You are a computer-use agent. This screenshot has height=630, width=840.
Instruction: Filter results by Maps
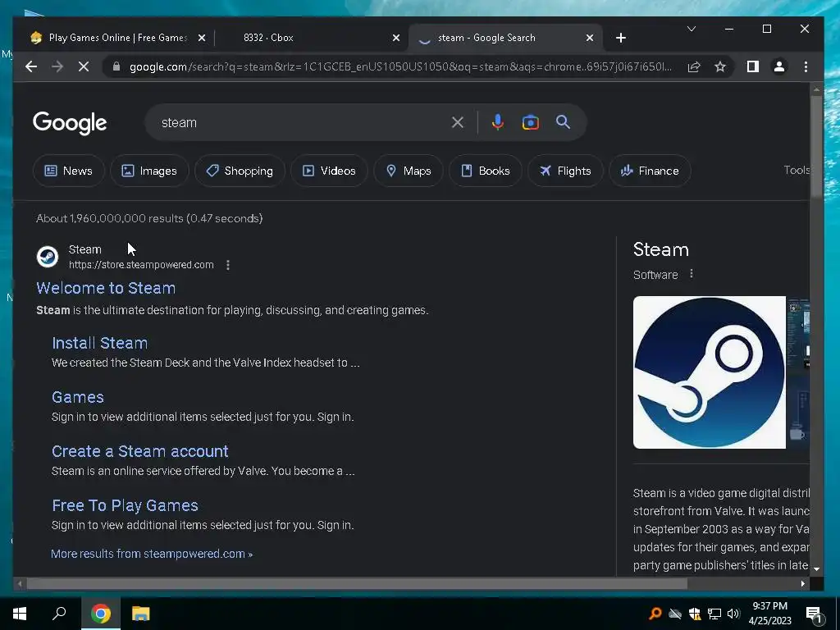click(x=409, y=171)
